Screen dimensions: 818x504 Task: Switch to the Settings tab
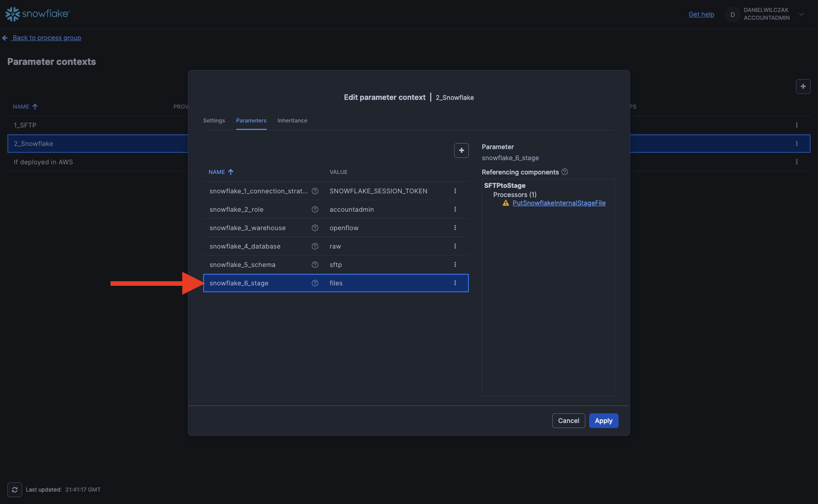click(x=214, y=121)
